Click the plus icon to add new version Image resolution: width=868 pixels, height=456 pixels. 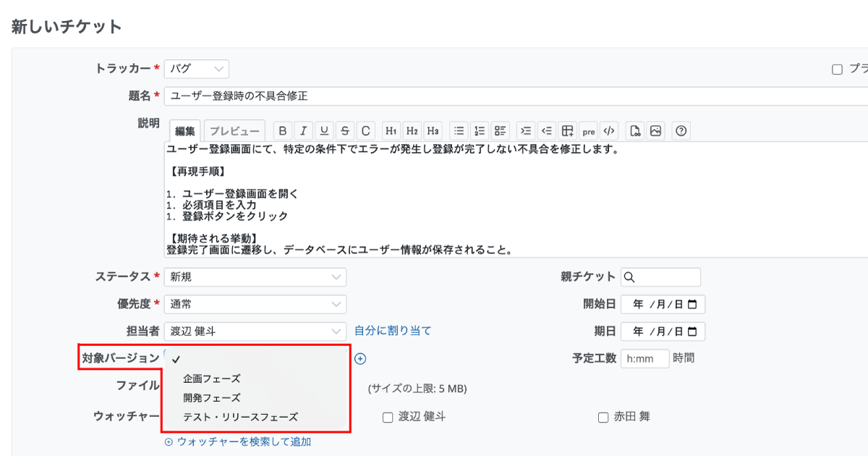360,358
